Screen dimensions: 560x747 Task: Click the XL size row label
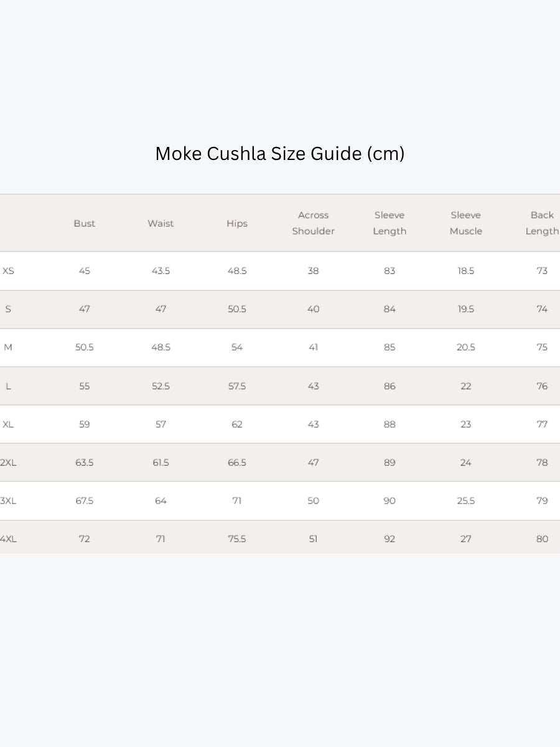8,425
